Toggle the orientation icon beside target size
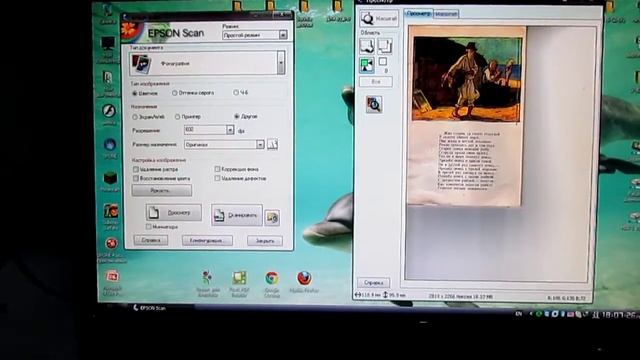This screenshot has width=640, height=360. click(x=273, y=144)
